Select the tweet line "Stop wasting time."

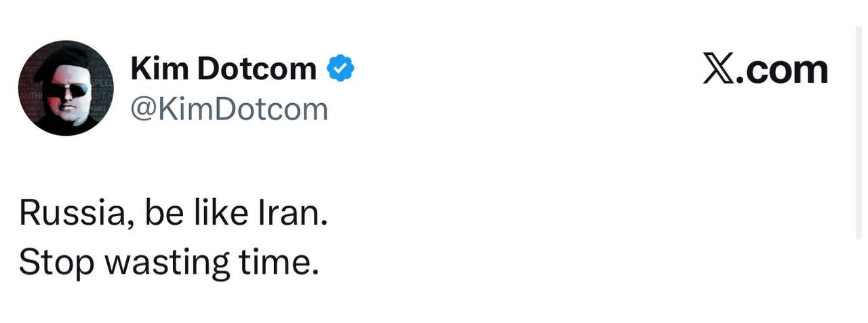click(168, 262)
